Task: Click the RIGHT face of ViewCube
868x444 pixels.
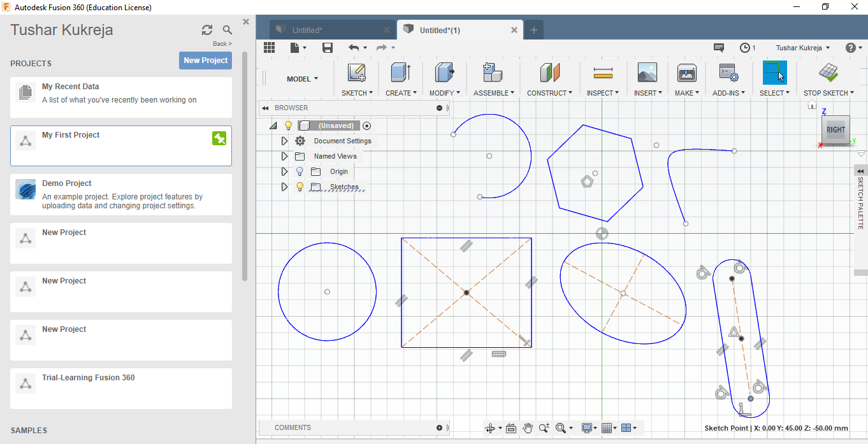Action: tap(835, 129)
